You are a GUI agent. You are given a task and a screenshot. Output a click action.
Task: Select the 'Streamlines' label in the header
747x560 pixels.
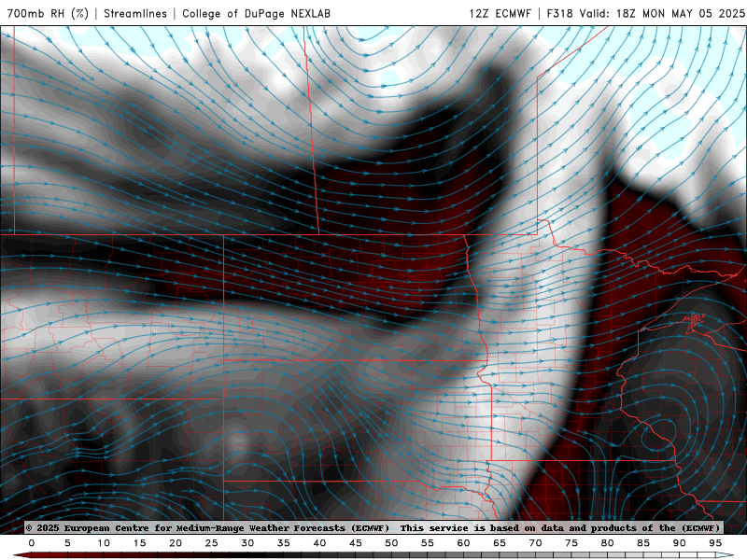pyautogui.click(x=135, y=13)
